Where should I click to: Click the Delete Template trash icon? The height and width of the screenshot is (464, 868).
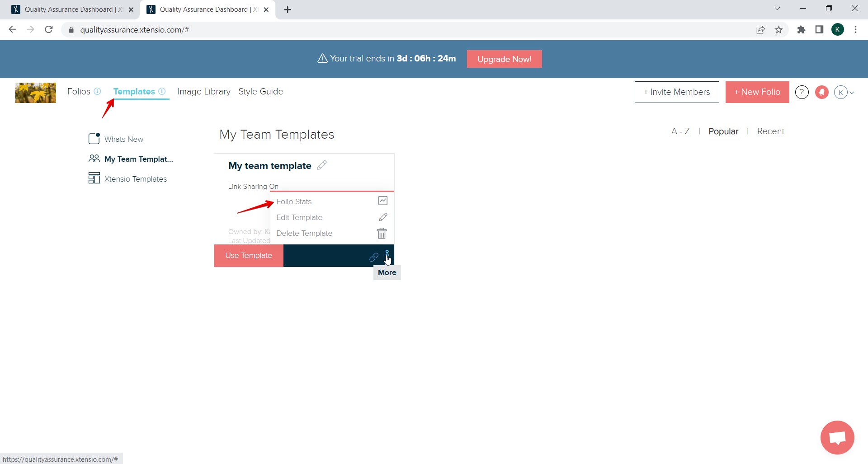click(382, 233)
